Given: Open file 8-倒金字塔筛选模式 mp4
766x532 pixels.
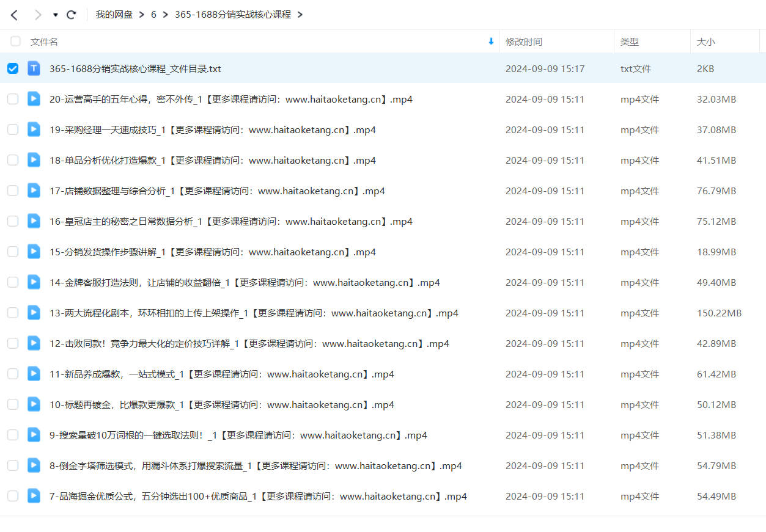Looking at the screenshot, I should point(256,465).
